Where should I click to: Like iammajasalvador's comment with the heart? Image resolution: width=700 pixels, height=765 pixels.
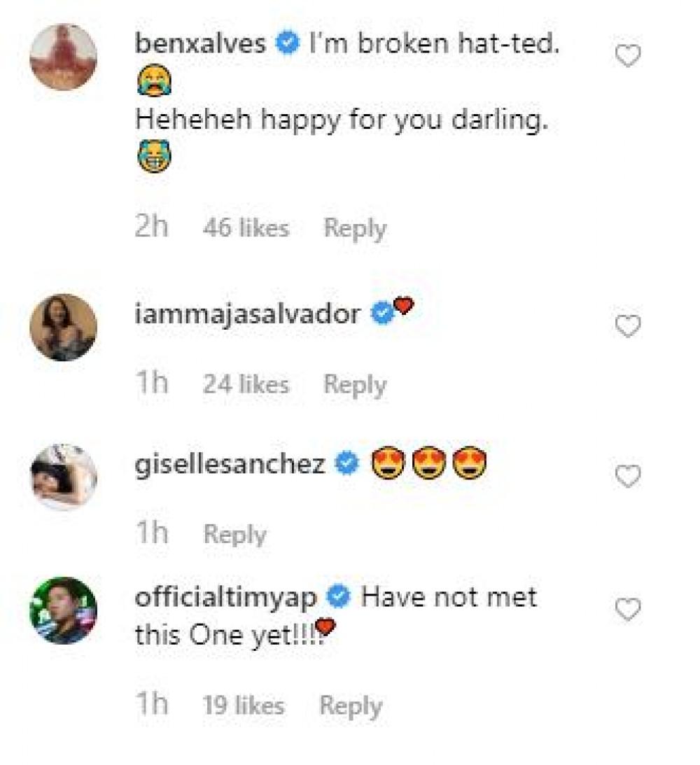tap(627, 326)
